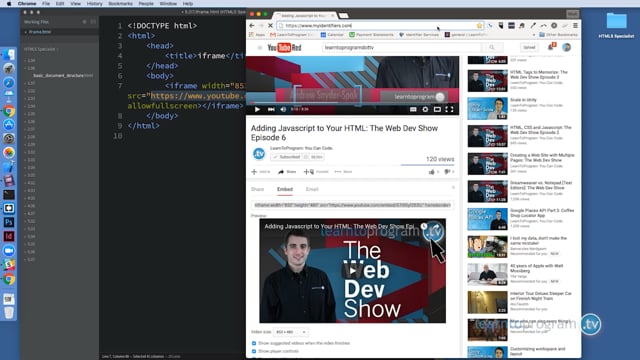
Task: Toggle subtitles in the video player
Action: [413, 109]
